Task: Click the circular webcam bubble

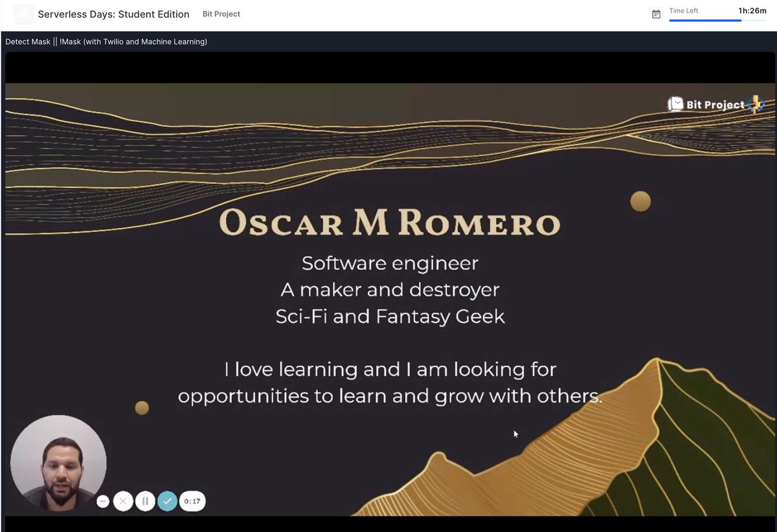Action: pyautogui.click(x=58, y=463)
